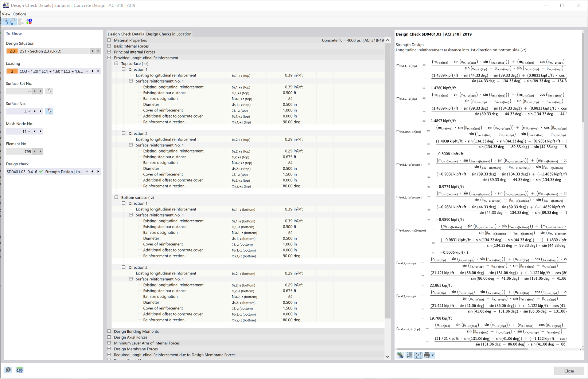Click the orange 2.3 design situation swatch
Viewport: 588px width, 379px height.
(x=12, y=51)
